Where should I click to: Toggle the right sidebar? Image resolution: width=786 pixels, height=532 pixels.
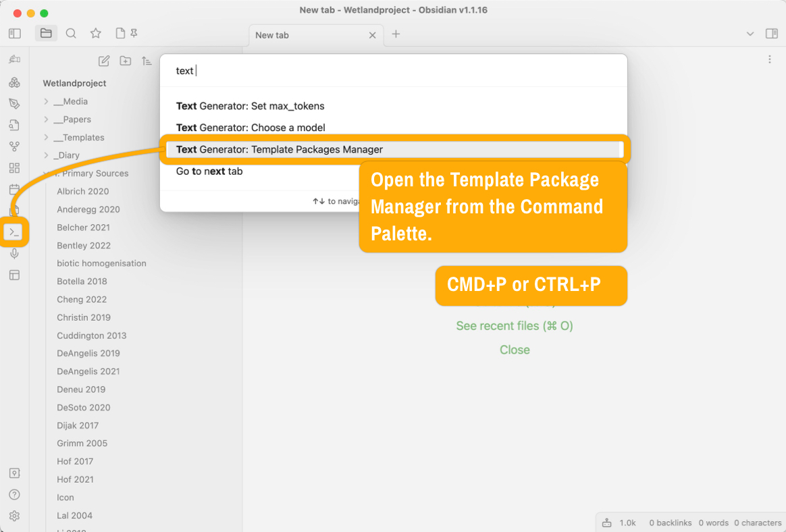pyautogui.click(x=771, y=34)
